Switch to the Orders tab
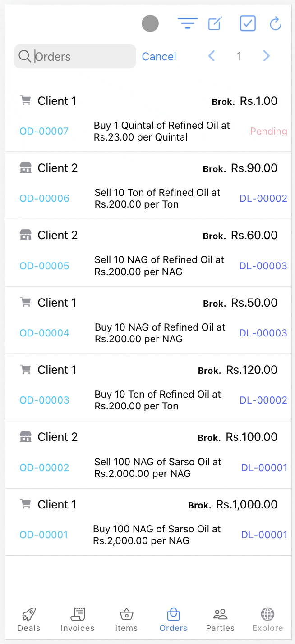 [173, 619]
